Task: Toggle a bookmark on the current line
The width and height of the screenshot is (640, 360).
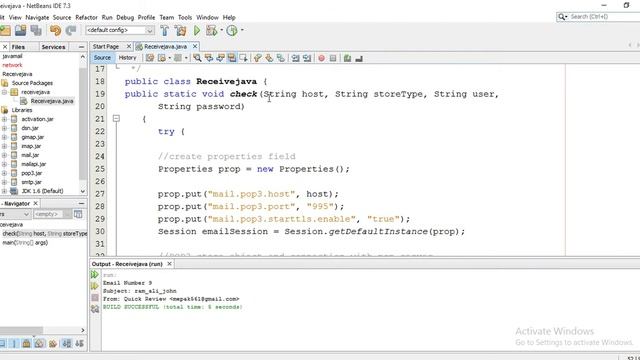Action: coord(281,58)
